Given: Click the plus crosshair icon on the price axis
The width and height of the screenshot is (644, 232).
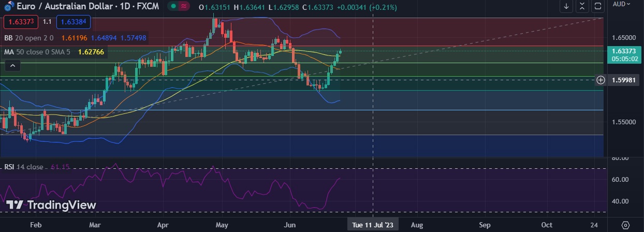Looking at the screenshot, I should [601, 80].
